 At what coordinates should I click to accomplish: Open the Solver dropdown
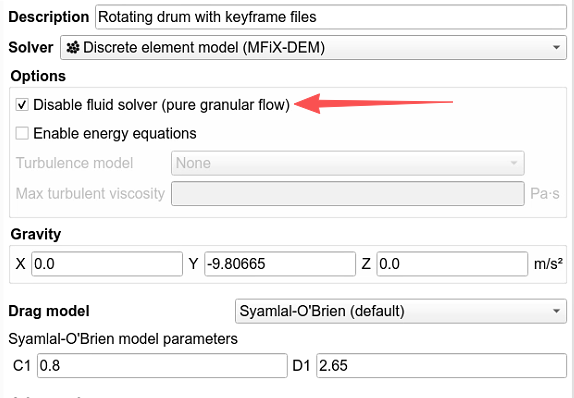[x=313, y=47]
